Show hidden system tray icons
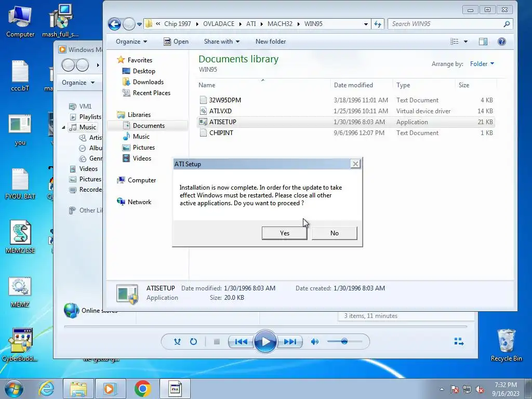This screenshot has width=532, height=399. (x=442, y=389)
